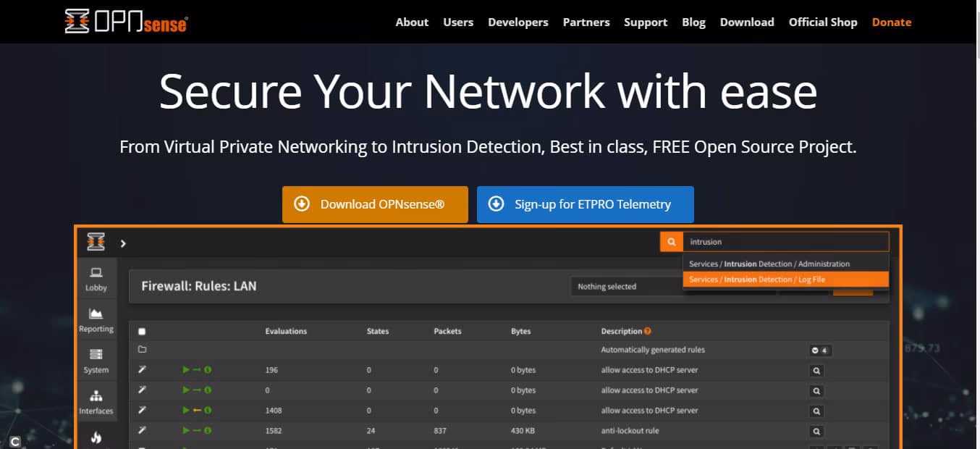Open the Lobby sidebar icon

point(96,279)
